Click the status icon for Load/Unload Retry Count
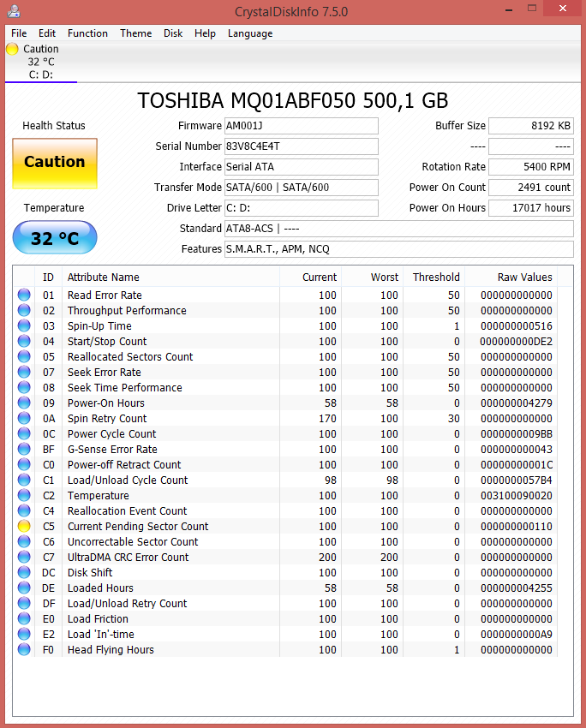 [24, 603]
